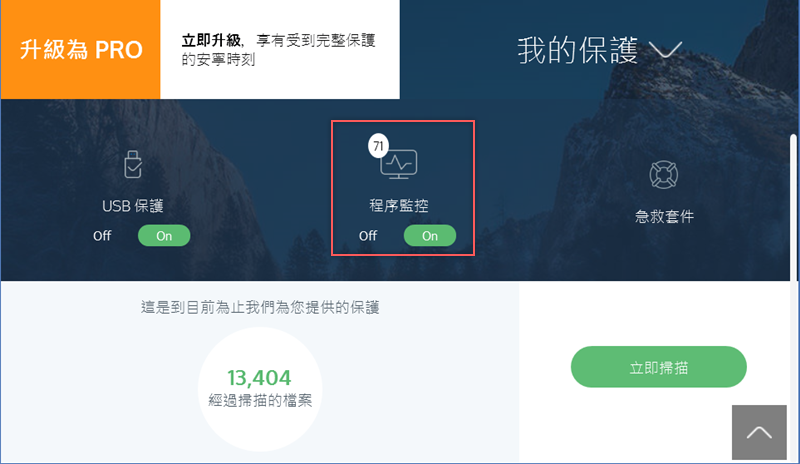This screenshot has height=464, width=800.
Task: Click 經過掃描的檔案 statistic text
Action: tap(260, 401)
